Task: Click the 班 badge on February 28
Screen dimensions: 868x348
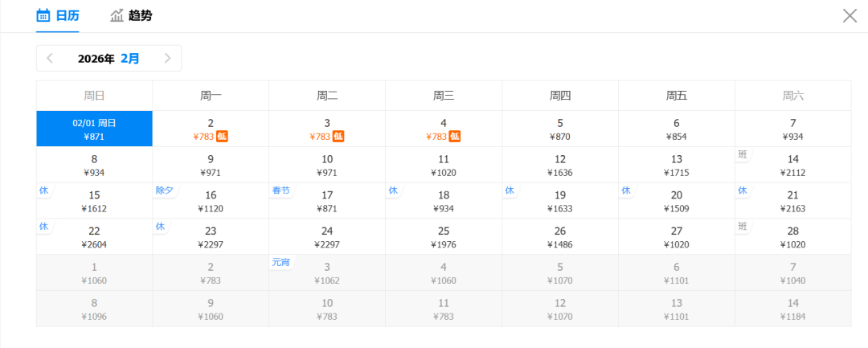Action: coord(743,227)
